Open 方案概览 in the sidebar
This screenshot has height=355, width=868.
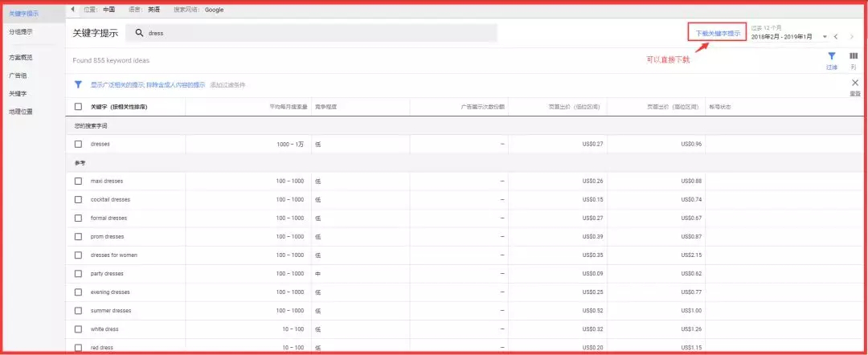coord(22,58)
